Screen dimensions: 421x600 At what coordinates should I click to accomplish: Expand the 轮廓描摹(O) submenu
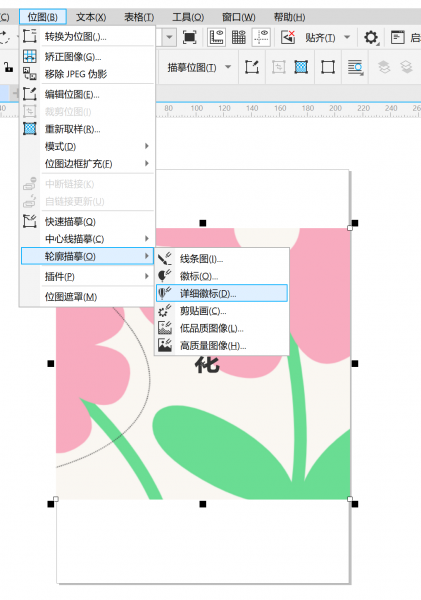[87, 256]
